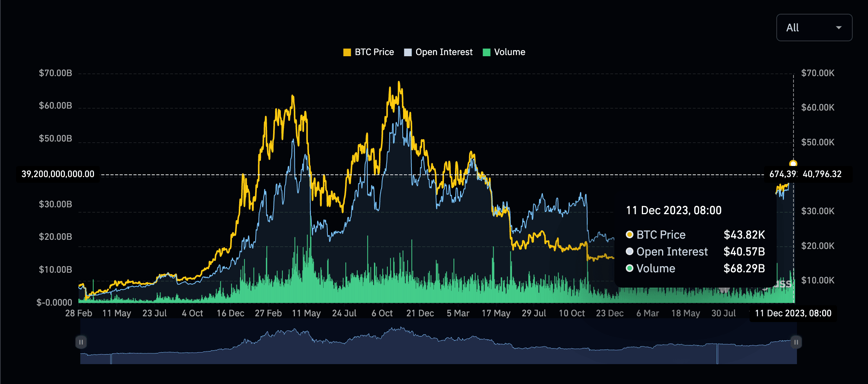
Task: Click the 5 Mar x-axis label
Action: (x=458, y=313)
